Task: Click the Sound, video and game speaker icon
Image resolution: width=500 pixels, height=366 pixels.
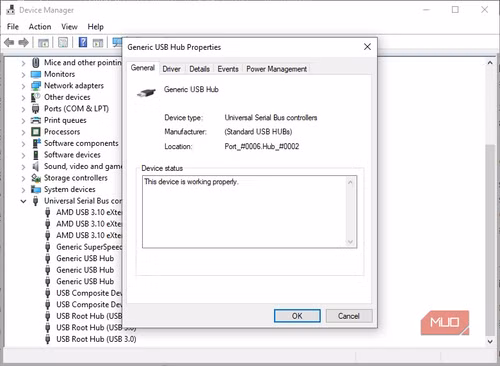Action: (36, 166)
